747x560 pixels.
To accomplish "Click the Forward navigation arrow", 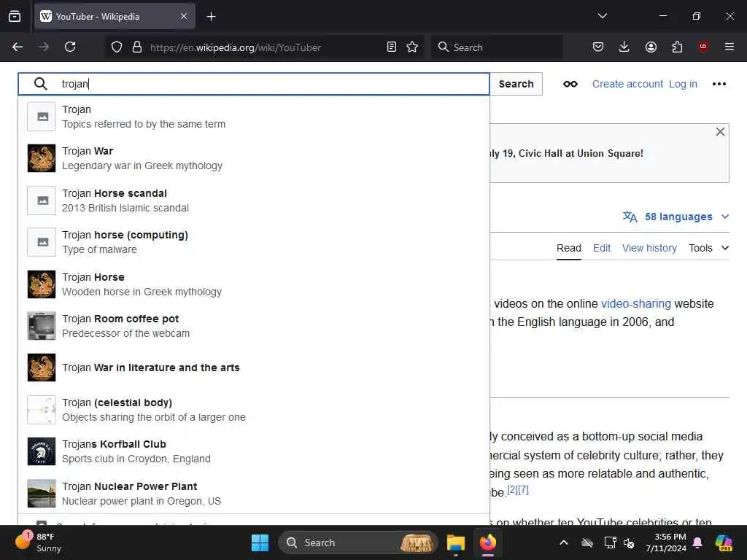I will point(43,47).
